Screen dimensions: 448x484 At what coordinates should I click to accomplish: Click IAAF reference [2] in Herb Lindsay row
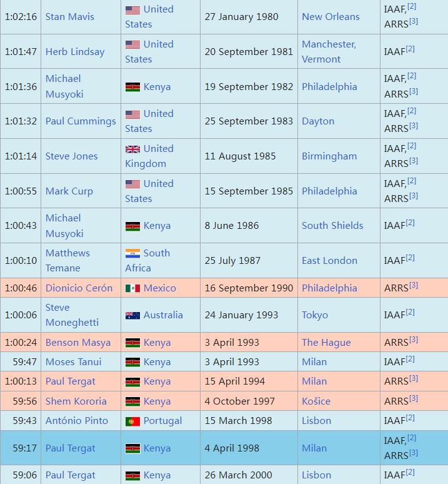click(x=411, y=49)
